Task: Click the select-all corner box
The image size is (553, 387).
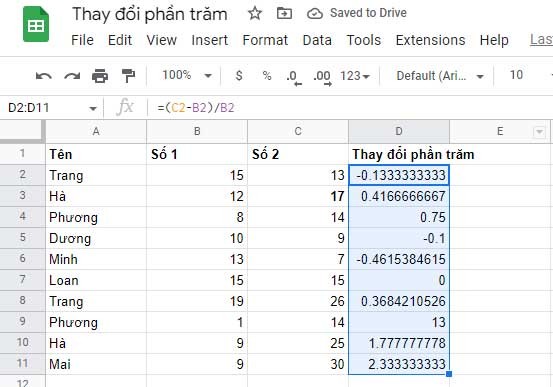Action: (x=23, y=131)
